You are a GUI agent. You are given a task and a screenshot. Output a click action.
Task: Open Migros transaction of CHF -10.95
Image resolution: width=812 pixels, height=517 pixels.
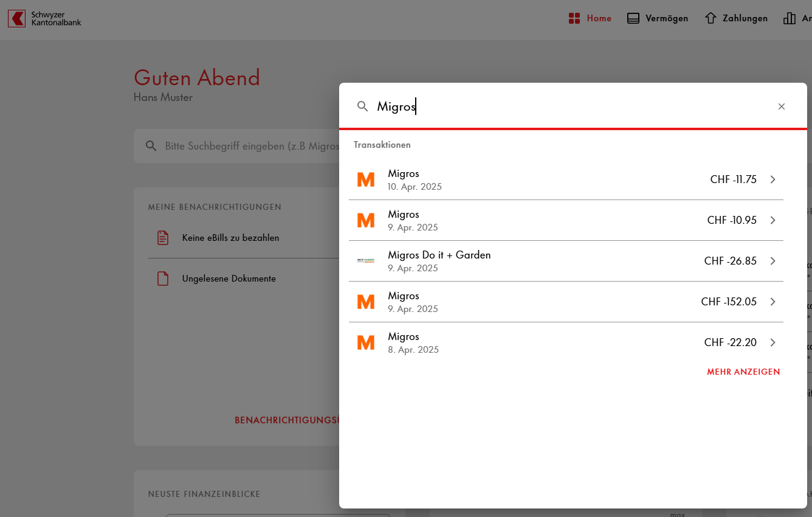(566, 220)
